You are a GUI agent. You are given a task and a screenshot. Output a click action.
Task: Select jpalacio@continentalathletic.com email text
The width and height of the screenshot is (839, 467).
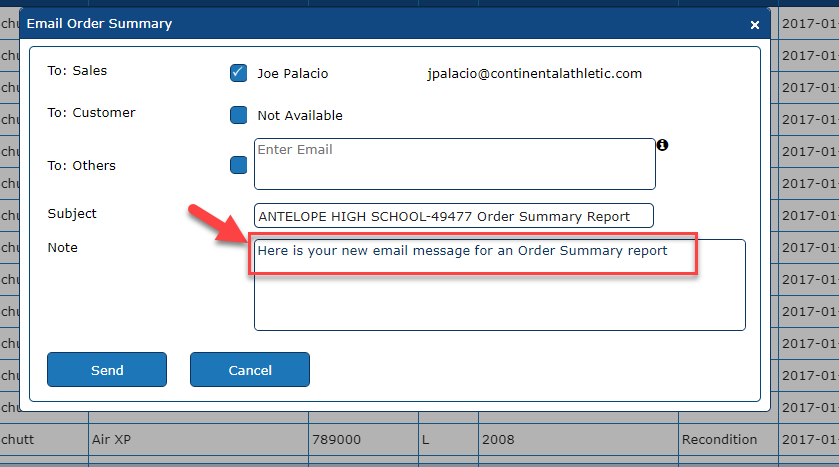[x=535, y=73]
